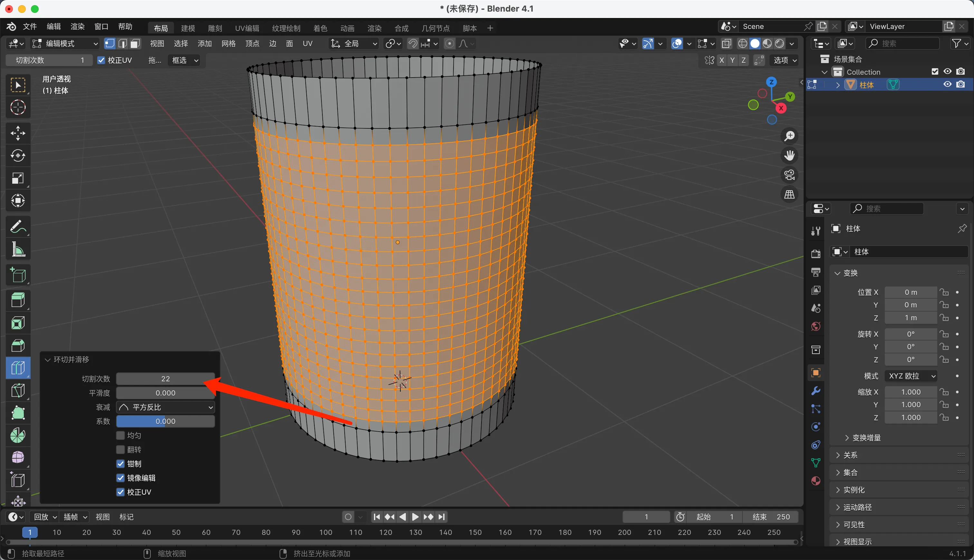
Task: Expand the 关系 panel
Action: coord(850,455)
